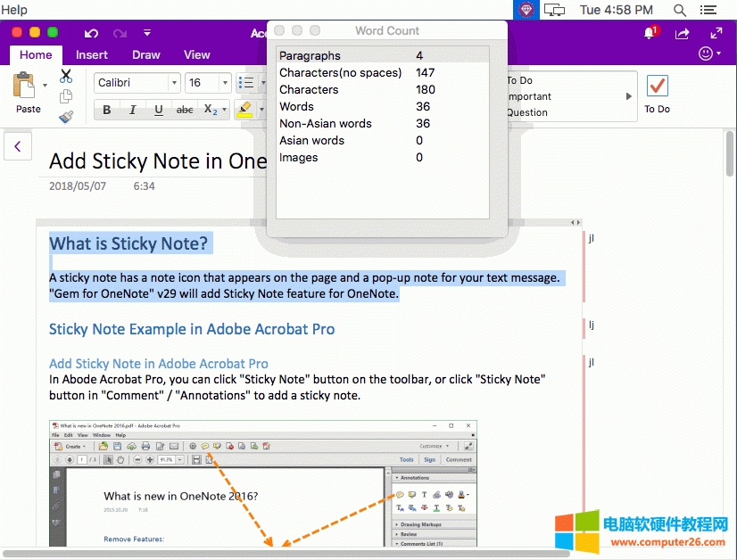Click the Share arrow icon
This screenshot has height=560, width=737.
(x=683, y=33)
